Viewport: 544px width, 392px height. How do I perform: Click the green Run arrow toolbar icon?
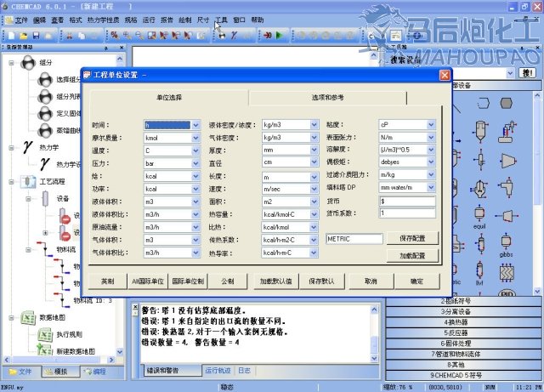[278, 35]
